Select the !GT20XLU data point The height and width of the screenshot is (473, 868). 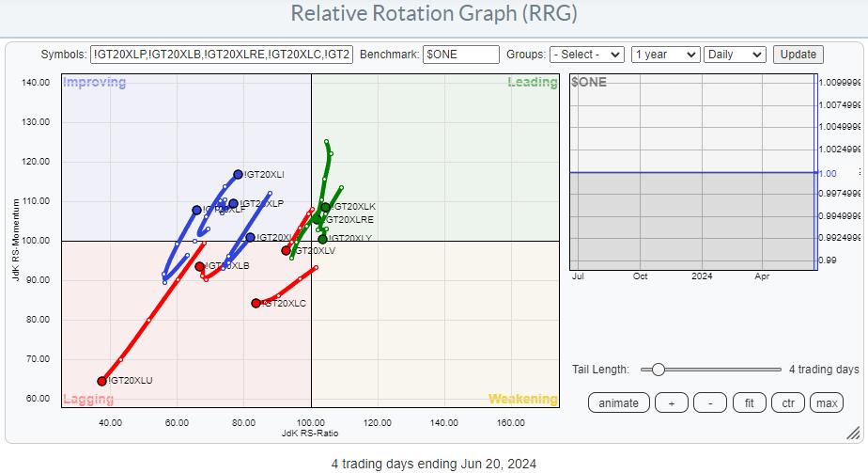(x=102, y=381)
